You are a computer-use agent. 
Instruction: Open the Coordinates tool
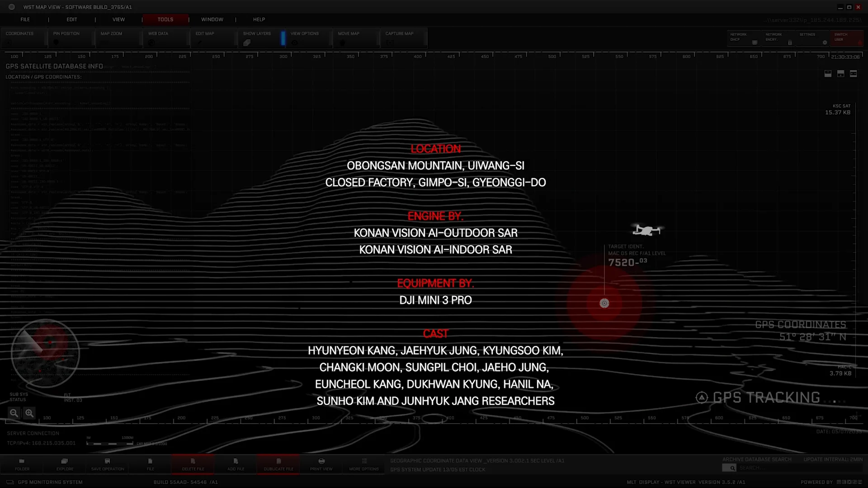[x=24, y=38]
